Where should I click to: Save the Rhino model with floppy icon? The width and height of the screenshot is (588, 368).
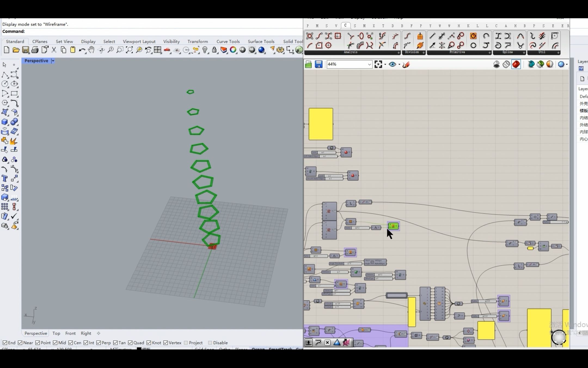(26, 50)
